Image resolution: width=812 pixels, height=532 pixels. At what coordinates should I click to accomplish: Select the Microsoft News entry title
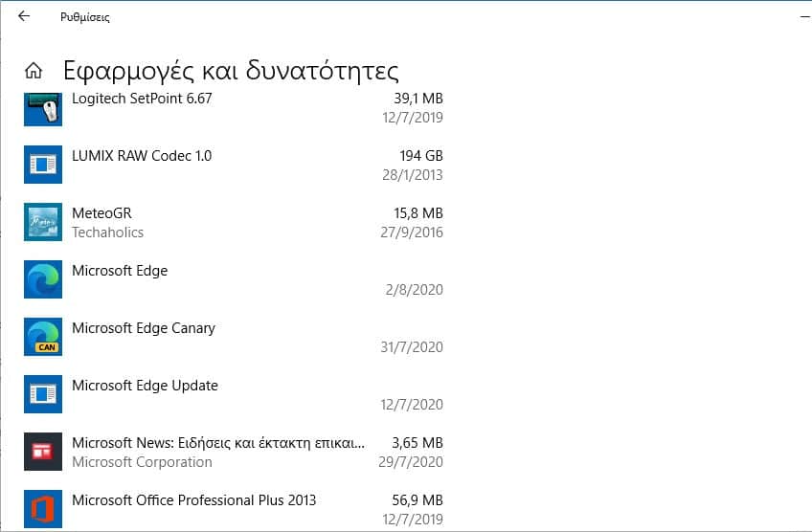click(218, 443)
